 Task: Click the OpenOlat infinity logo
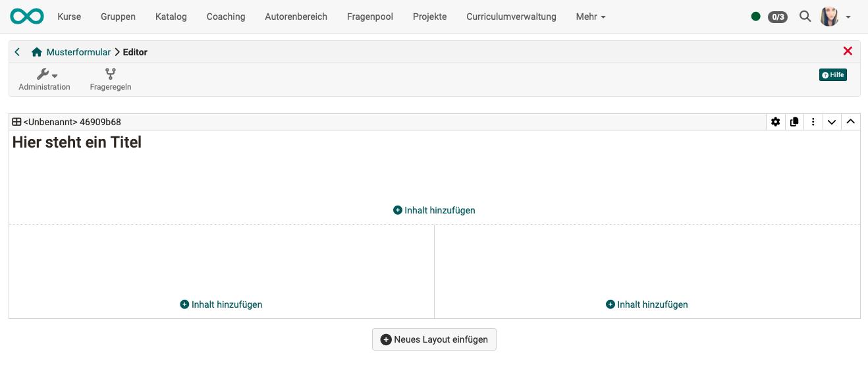pyautogui.click(x=27, y=16)
